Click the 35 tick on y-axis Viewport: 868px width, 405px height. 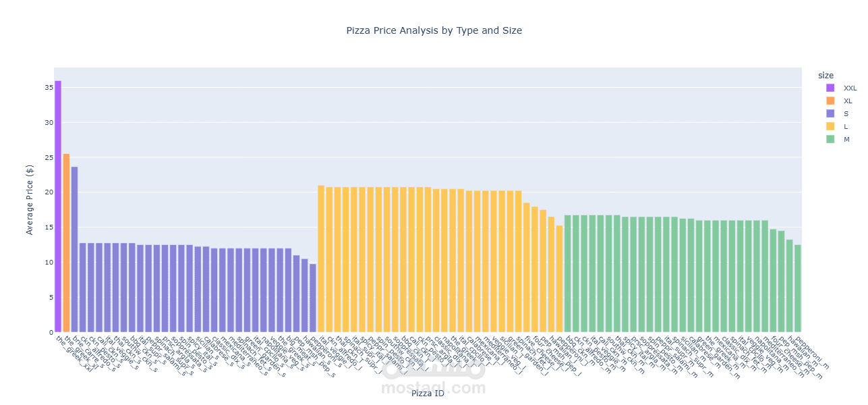click(49, 88)
